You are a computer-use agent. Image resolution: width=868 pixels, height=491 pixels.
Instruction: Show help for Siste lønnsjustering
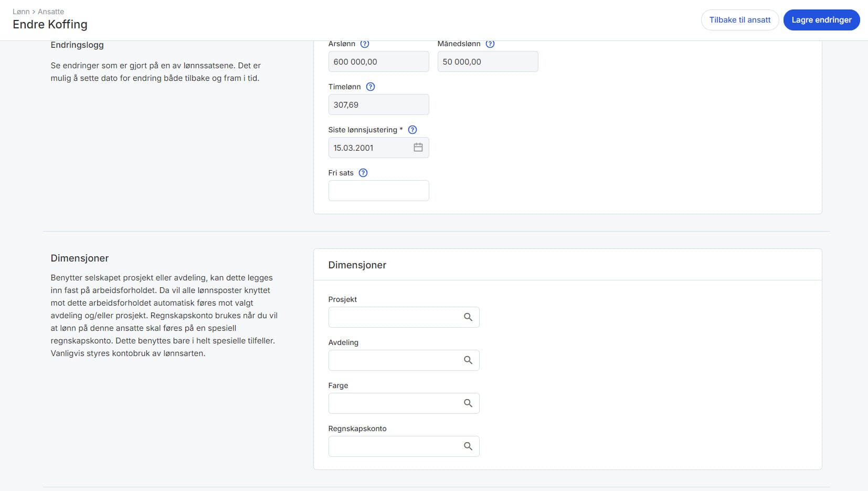(x=412, y=130)
